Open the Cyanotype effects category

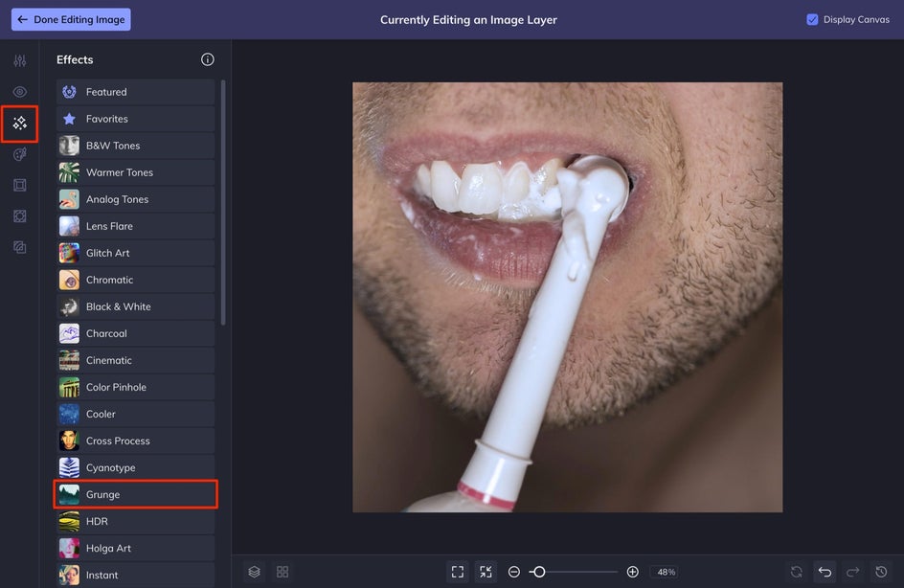click(x=135, y=467)
